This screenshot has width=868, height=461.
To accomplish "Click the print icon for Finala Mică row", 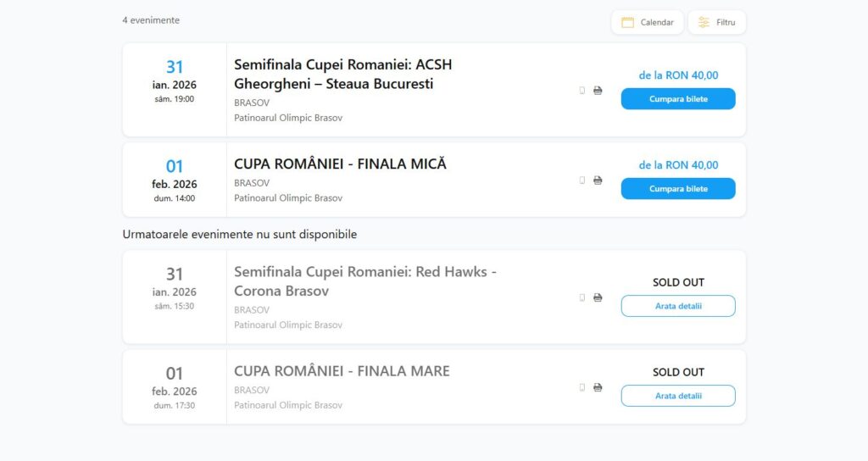I will click(x=598, y=181).
